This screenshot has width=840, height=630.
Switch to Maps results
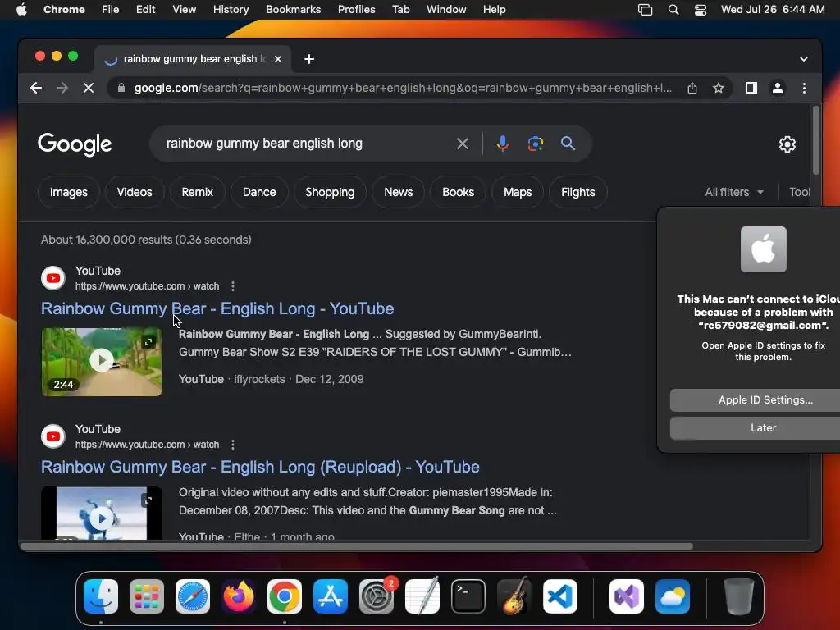[518, 192]
